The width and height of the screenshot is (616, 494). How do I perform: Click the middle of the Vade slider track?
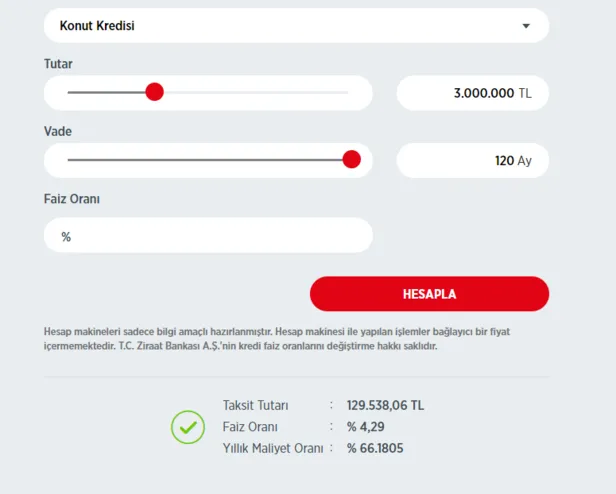pos(208,159)
